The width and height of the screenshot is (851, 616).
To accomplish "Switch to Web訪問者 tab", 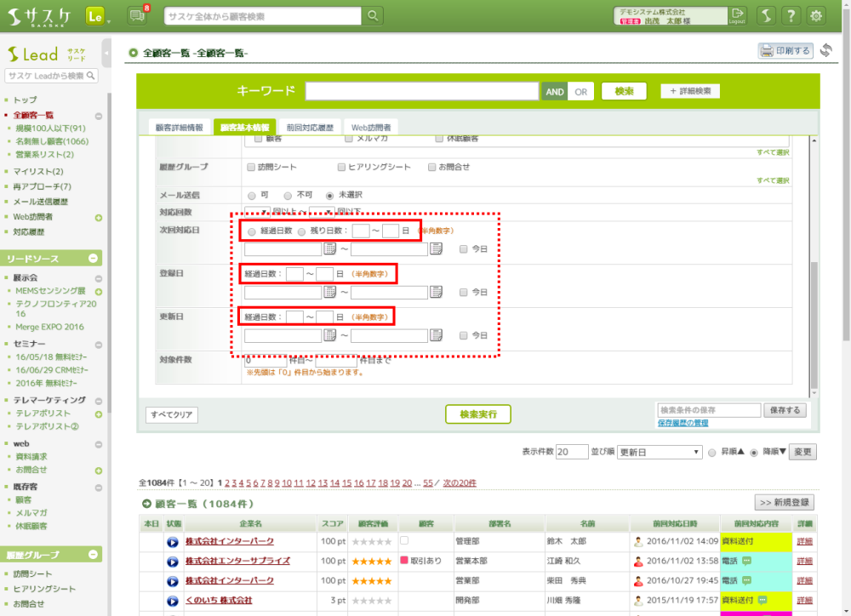I will point(371,127).
